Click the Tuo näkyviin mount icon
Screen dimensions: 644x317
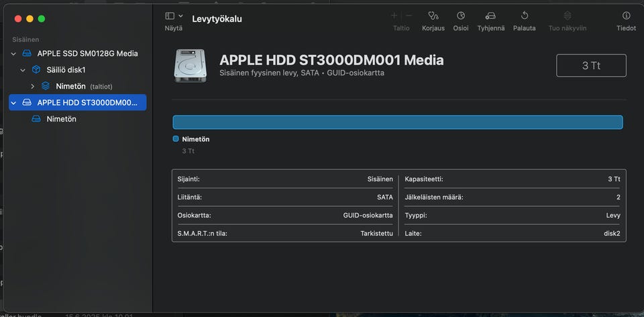568,15
